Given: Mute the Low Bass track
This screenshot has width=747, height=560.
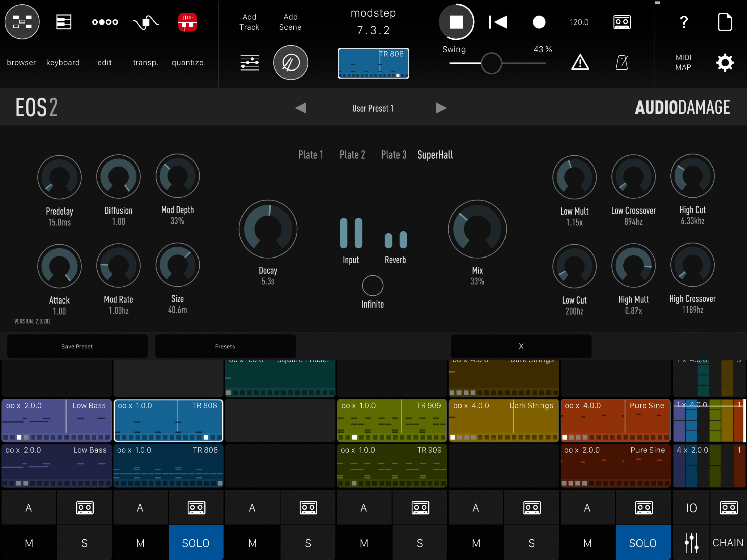Looking at the screenshot, I should tap(29, 543).
